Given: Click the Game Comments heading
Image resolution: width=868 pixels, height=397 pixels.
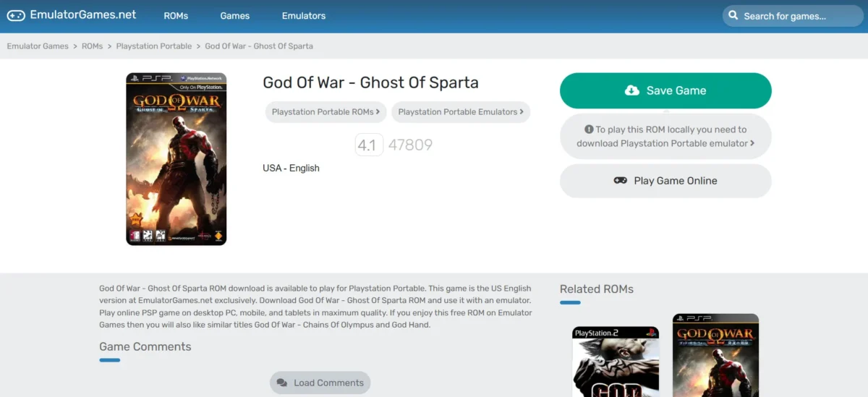Looking at the screenshot, I should click(x=145, y=346).
